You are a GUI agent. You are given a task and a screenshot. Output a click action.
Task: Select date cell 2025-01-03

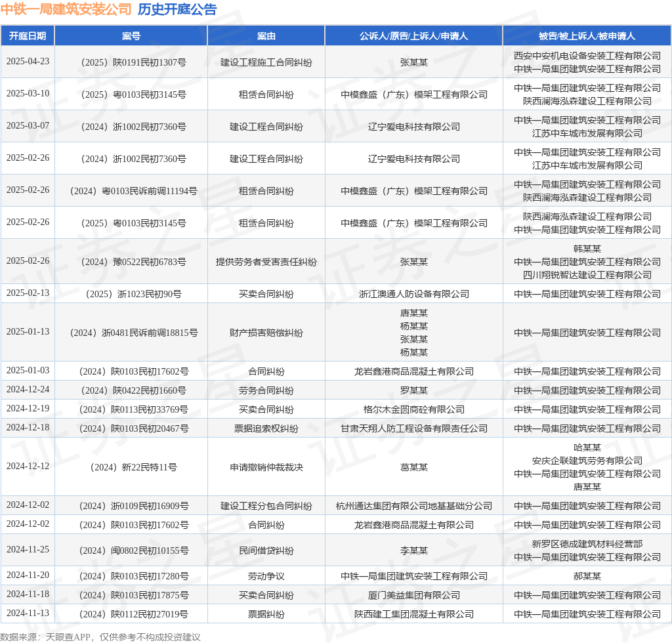[x=28, y=370]
